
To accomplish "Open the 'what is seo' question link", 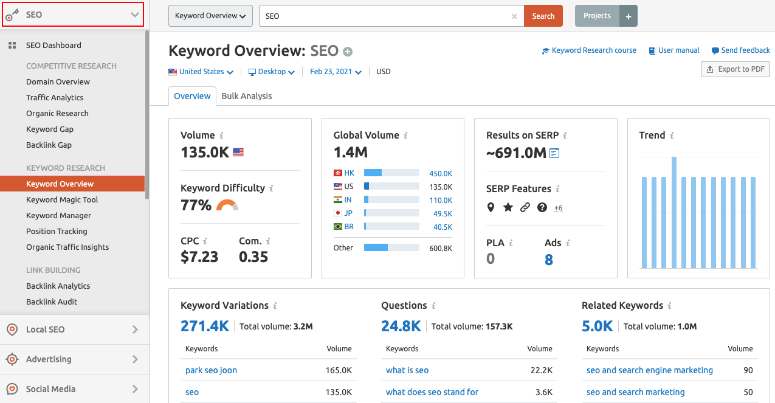I will [x=407, y=370].
